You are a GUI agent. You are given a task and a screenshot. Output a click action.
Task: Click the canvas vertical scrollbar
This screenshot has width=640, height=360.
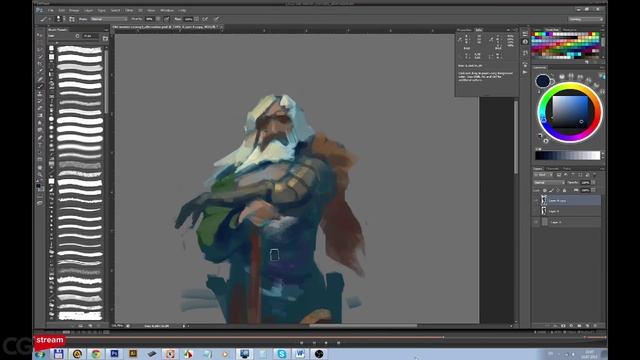coord(516,137)
